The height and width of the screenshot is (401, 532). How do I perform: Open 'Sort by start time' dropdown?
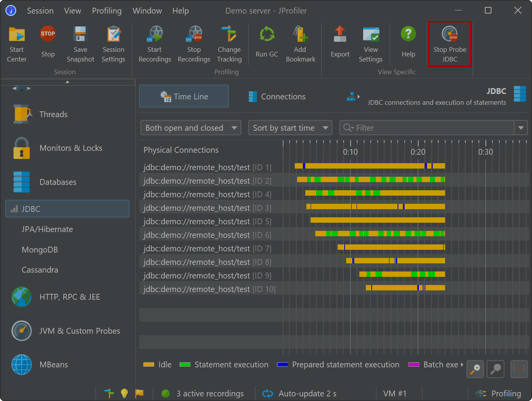(290, 128)
